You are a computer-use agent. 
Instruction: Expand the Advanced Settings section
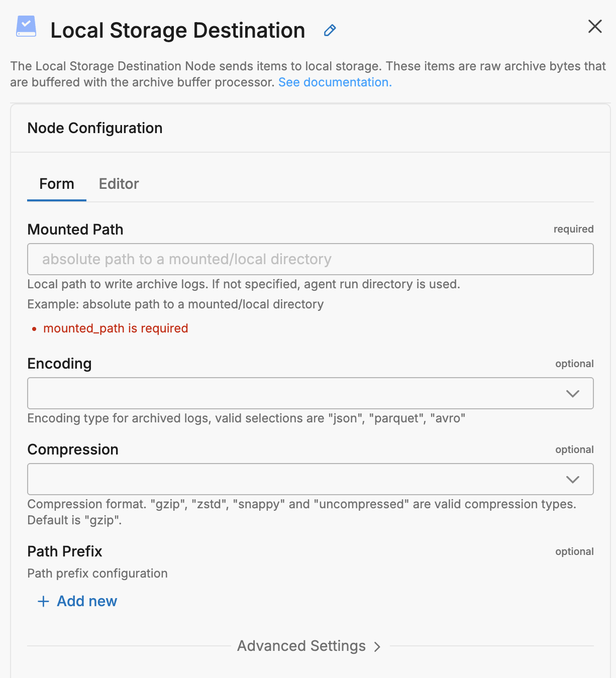[301, 646]
